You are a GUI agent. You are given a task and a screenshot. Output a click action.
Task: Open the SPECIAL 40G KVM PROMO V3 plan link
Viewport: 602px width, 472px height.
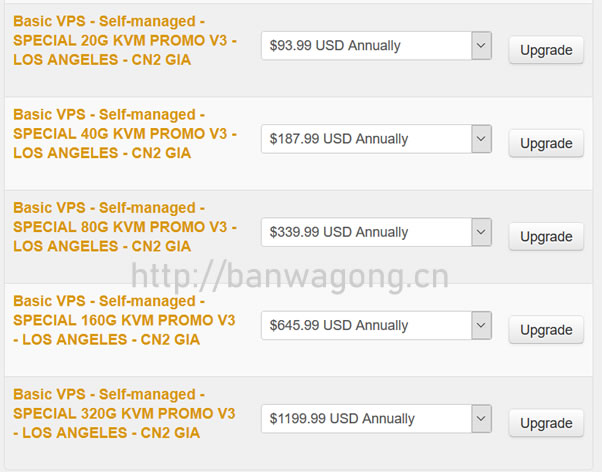[x=125, y=134]
